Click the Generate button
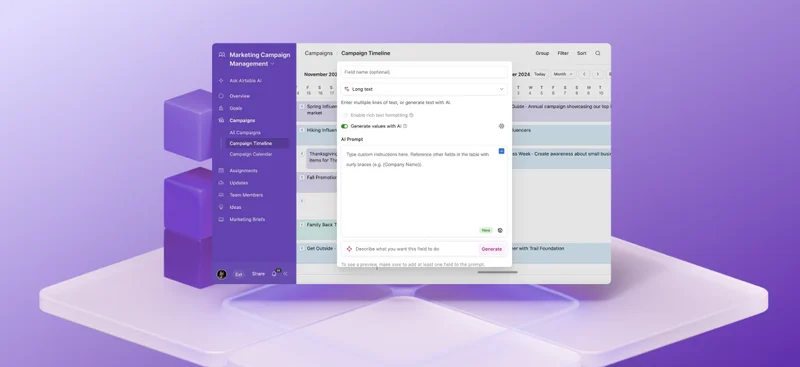Viewport: 800px width, 367px height. (x=491, y=249)
